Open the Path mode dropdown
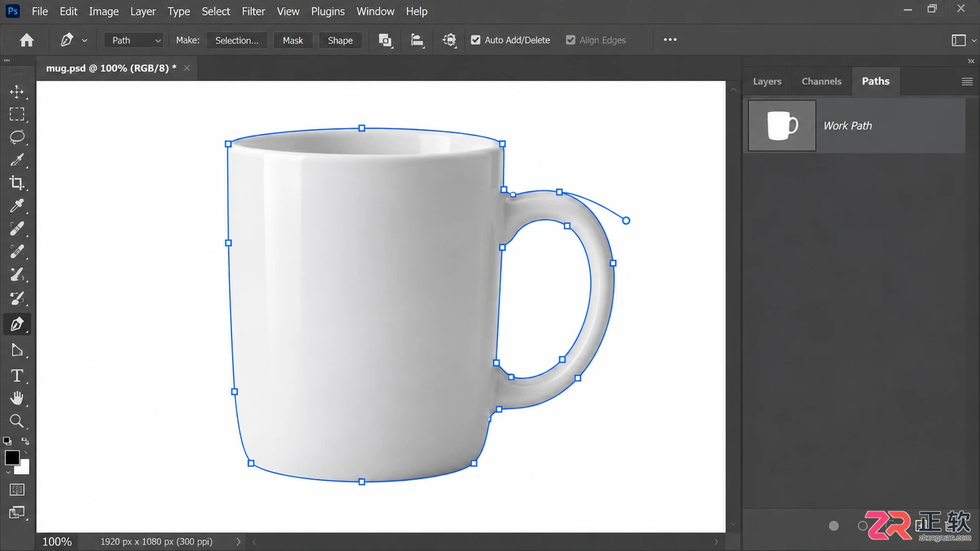The height and width of the screenshot is (551, 980). 134,40
